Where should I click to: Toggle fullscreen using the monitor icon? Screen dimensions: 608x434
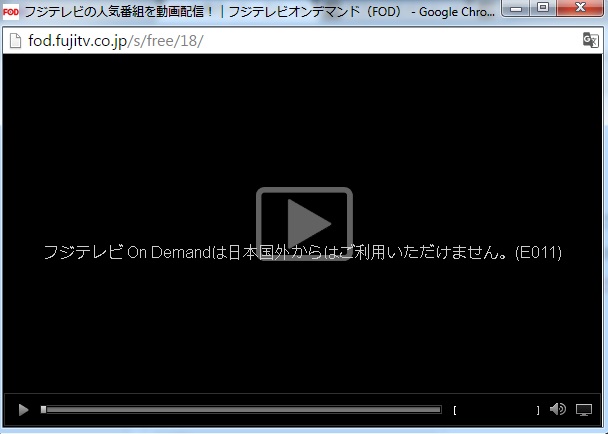[x=584, y=410]
